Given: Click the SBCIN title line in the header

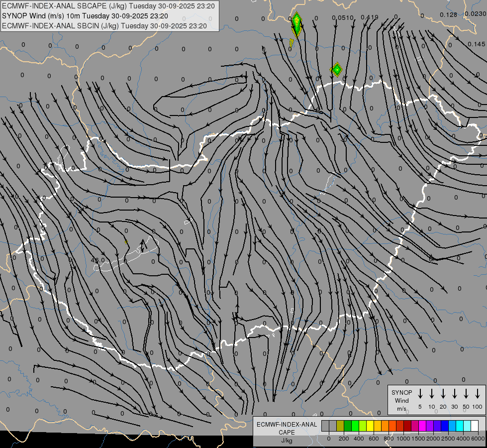Looking at the screenshot, I should (x=104, y=26).
